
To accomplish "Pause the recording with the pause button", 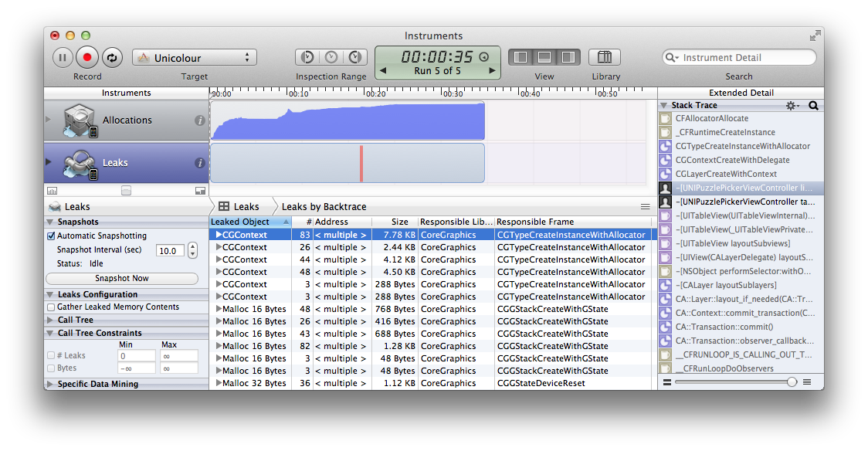I will 63,58.
